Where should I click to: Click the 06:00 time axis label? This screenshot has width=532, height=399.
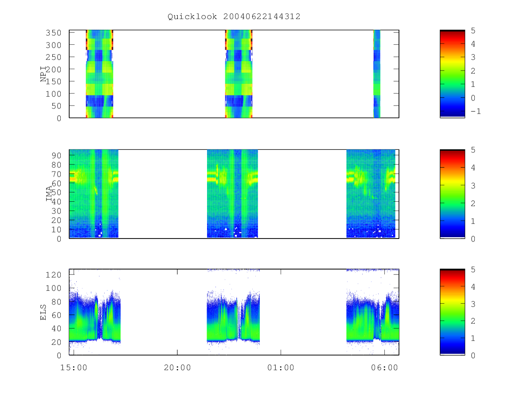[384, 367]
